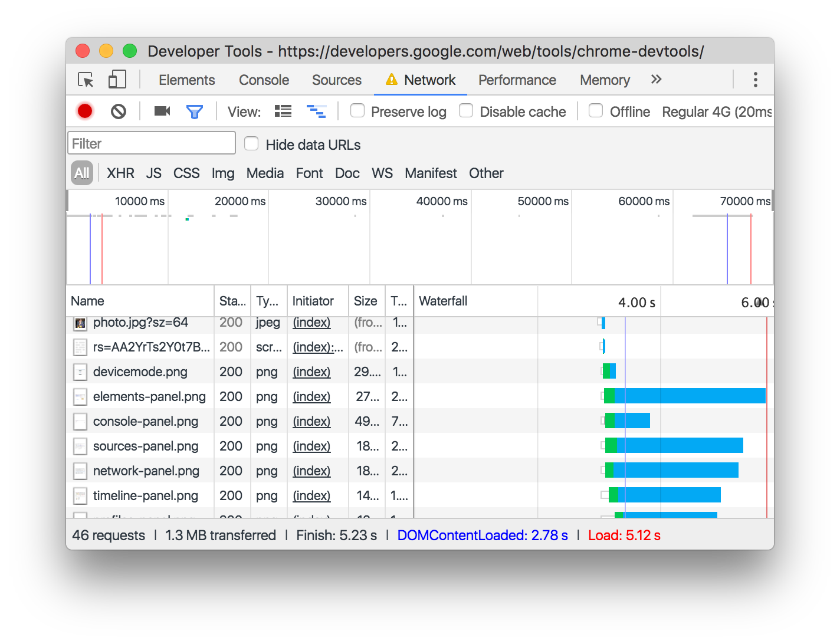Click the devicemode.png file icon
Viewport: 840px width, 644px height.
(x=80, y=372)
